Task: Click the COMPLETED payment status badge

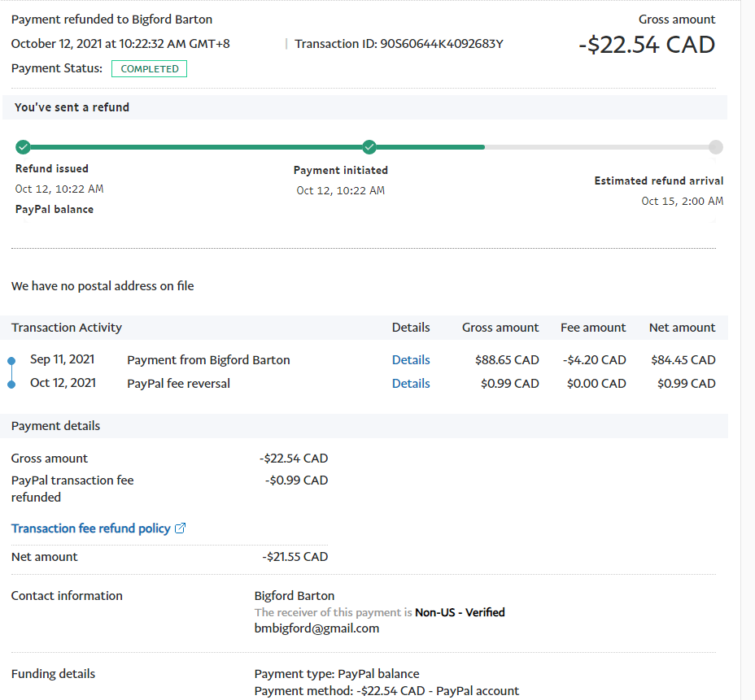Action: (150, 69)
